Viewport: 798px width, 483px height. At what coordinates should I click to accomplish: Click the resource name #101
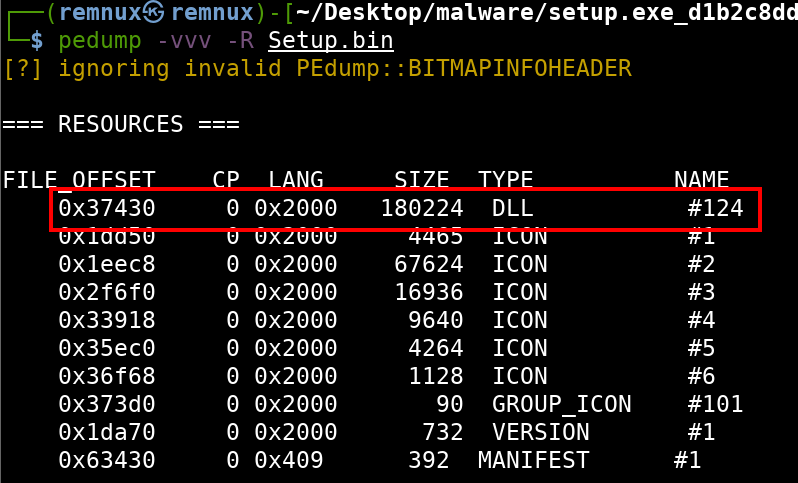716,404
